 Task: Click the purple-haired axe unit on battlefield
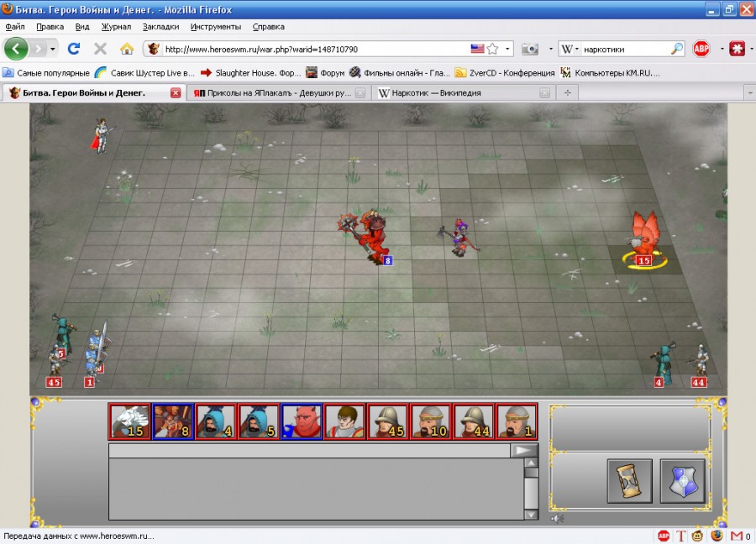point(459,237)
